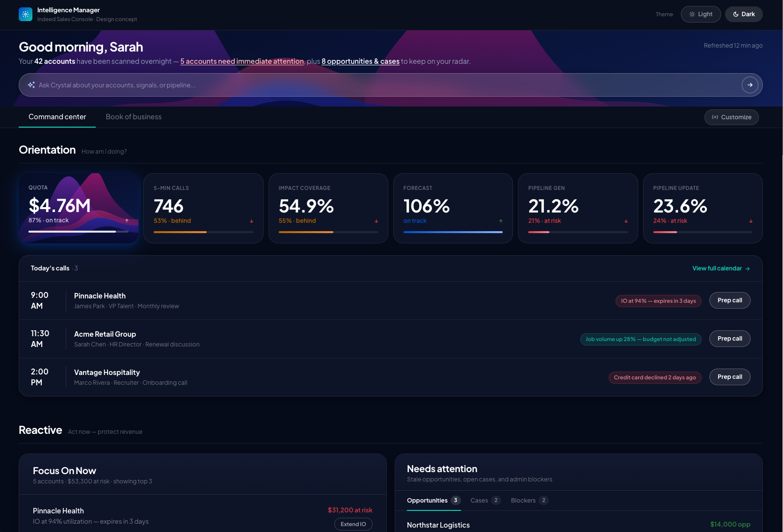
Task: Switch to Dark theme
Action: tap(744, 14)
